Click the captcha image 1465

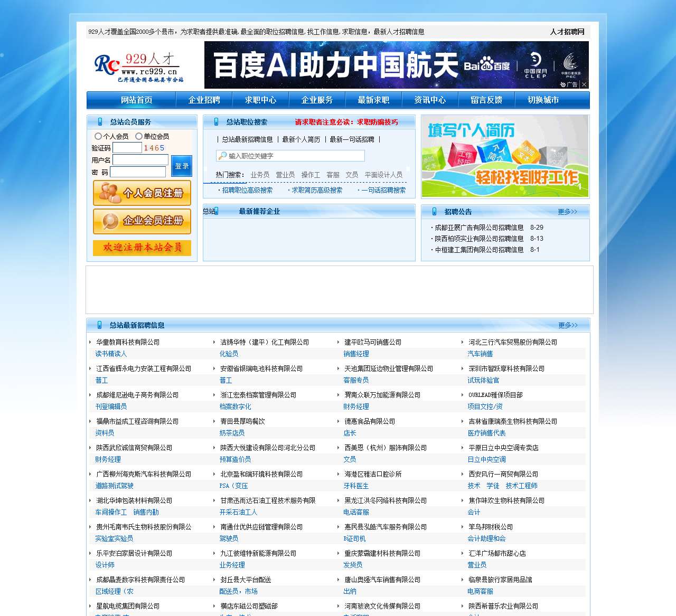[154, 148]
